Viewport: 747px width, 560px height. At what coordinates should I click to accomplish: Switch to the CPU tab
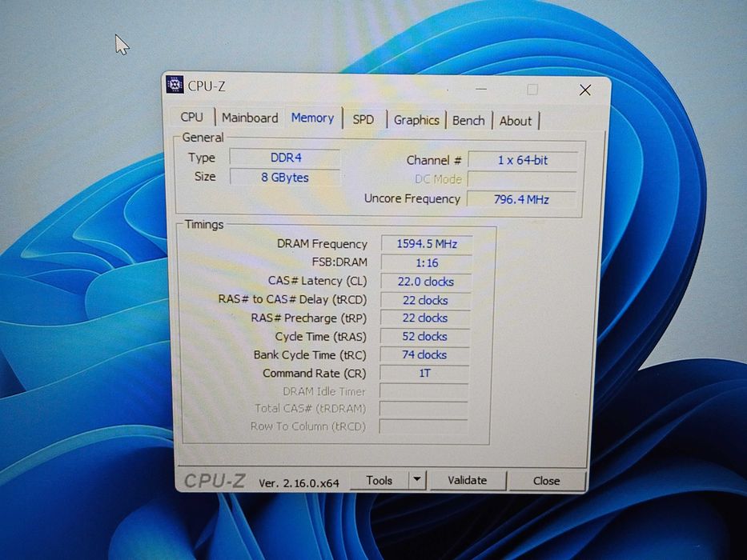pos(192,117)
